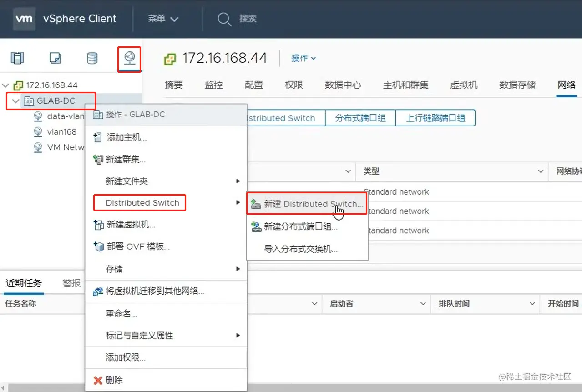Open the 启动者 column dropdown
Screen dimensions: 582x392
tap(423, 303)
